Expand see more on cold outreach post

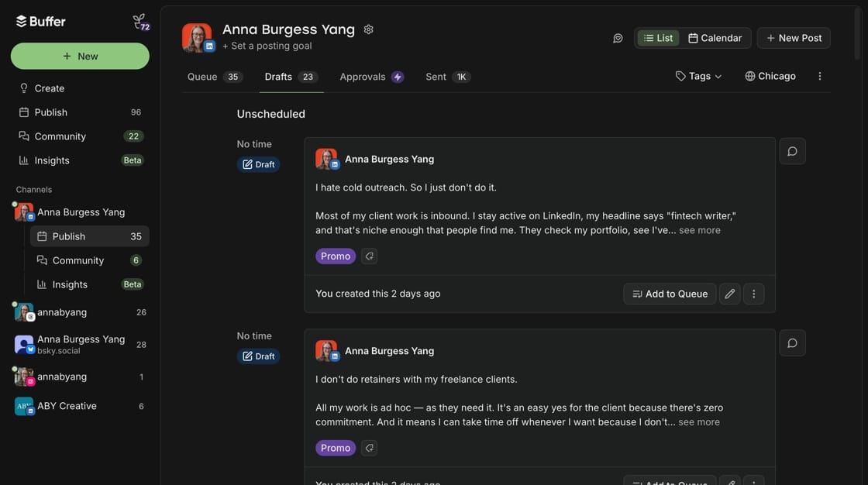click(x=700, y=230)
